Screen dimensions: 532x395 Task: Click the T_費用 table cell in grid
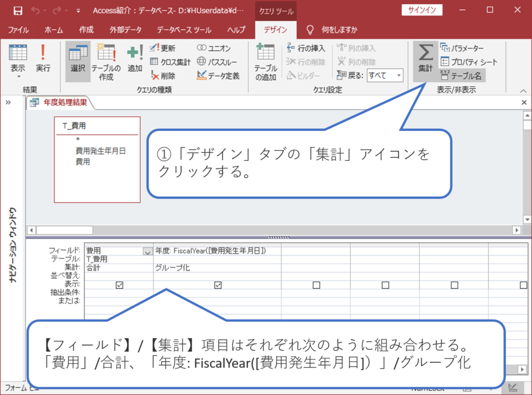click(x=119, y=260)
